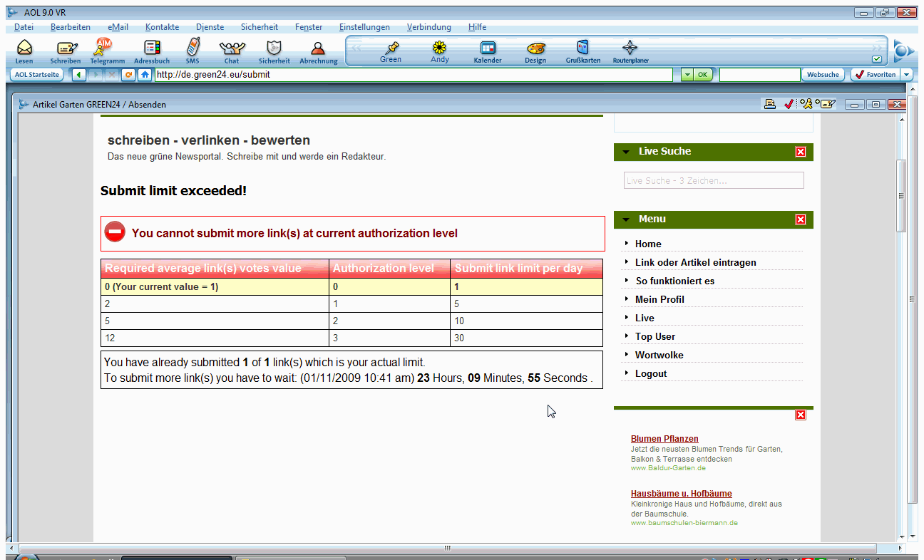The image size is (924, 560).
Task: Open the Blumen Pflanzen ad link
Action: [664, 439]
